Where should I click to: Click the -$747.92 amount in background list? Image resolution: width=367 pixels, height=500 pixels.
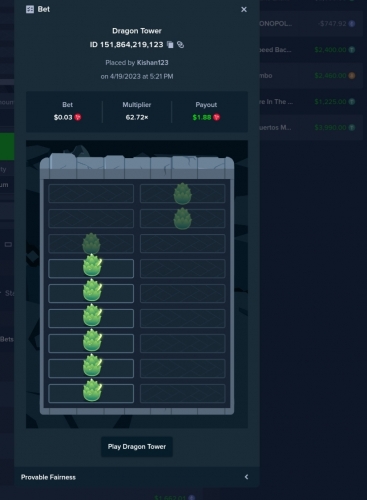click(x=332, y=24)
